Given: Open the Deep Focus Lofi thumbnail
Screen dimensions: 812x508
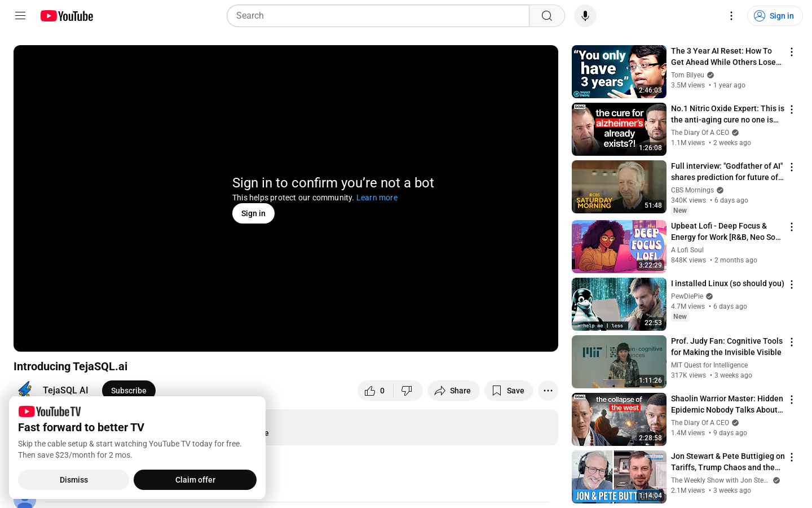Looking at the screenshot, I should click(x=619, y=247).
